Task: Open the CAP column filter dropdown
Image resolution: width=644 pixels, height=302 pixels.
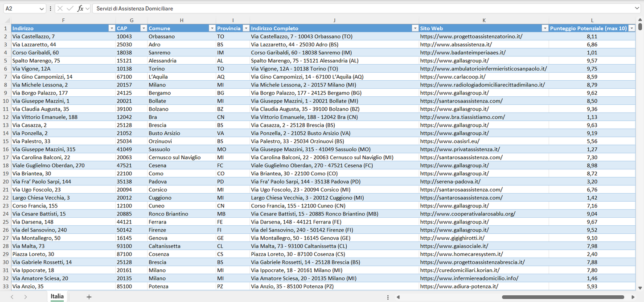Action: coord(144,28)
